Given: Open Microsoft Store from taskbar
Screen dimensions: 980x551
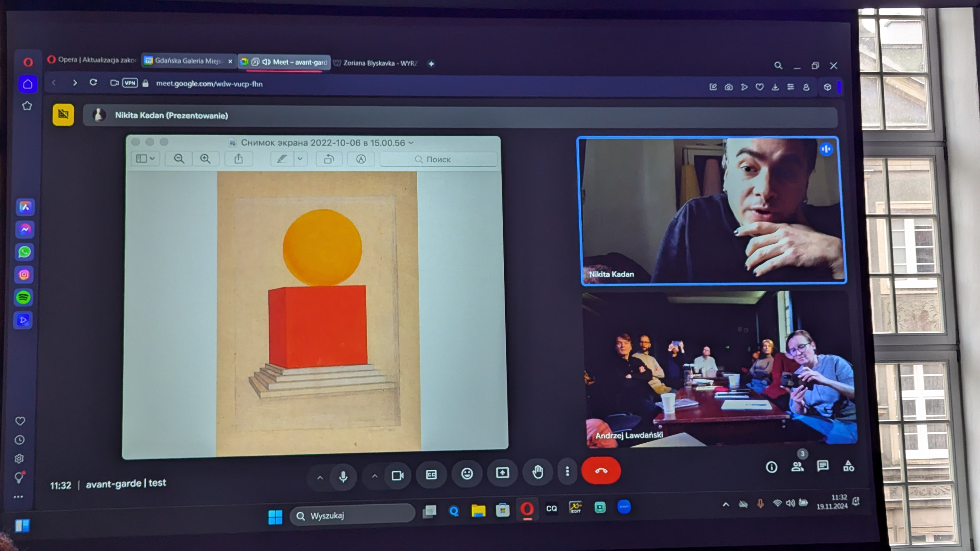Looking at the screenshot, I should [x=503, y=510].
